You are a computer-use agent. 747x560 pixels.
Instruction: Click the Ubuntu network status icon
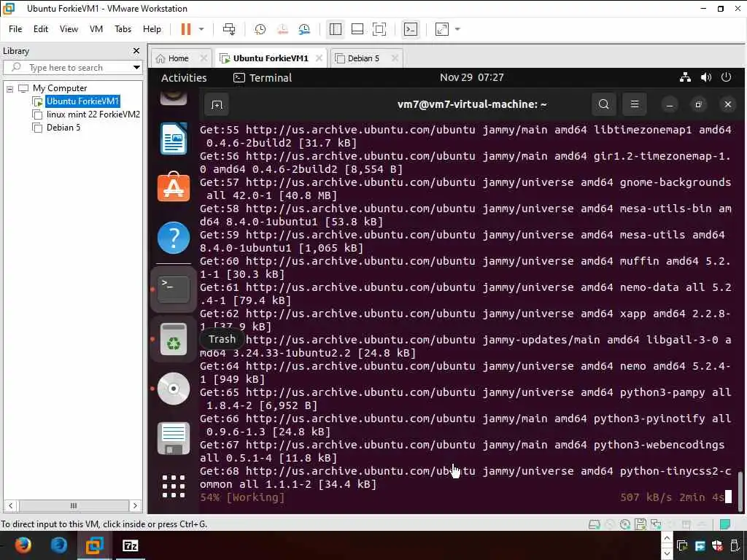(685, 77)
